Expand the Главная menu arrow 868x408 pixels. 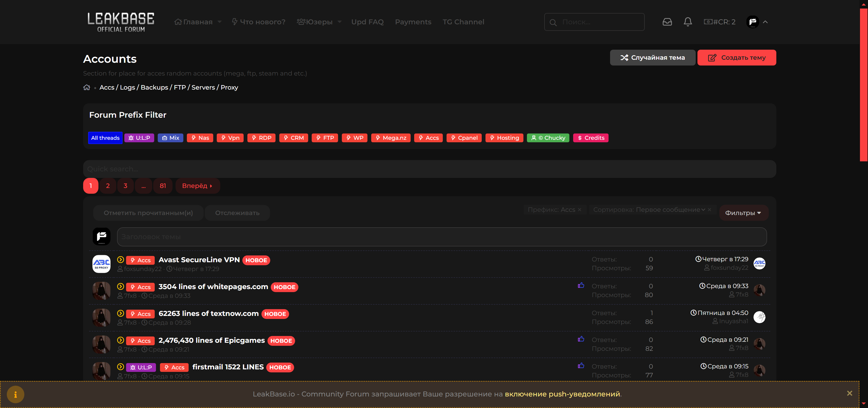220,22
